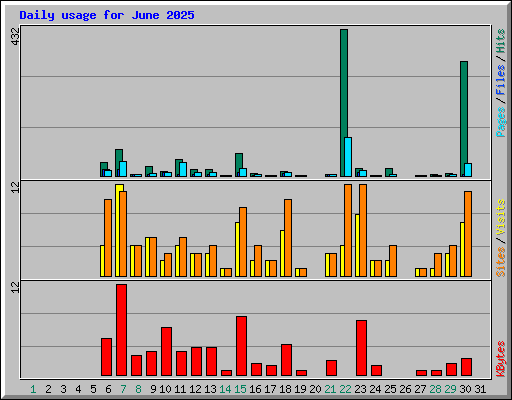Click day label 2 on the x-axis
This screenshot has height=400, width=512.
[48, 389]
